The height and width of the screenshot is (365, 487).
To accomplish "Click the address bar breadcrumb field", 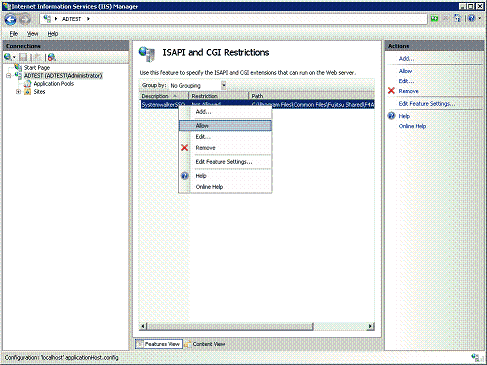I will (233, 19).
